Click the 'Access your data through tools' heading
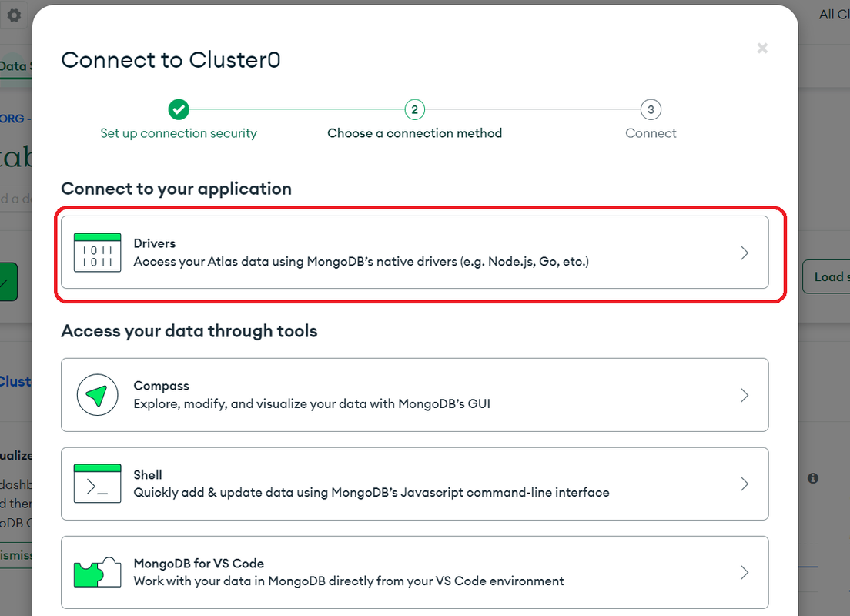 189,331
